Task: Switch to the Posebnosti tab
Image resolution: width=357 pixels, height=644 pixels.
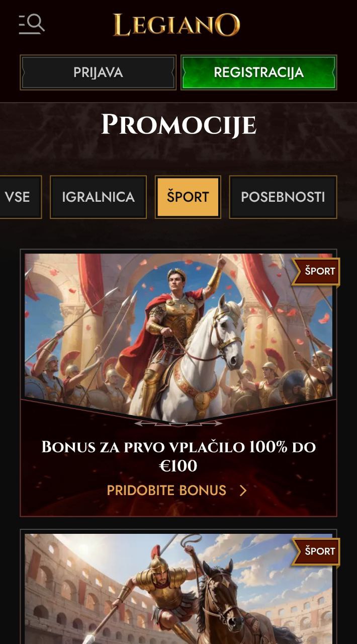Action: point(283,197)
